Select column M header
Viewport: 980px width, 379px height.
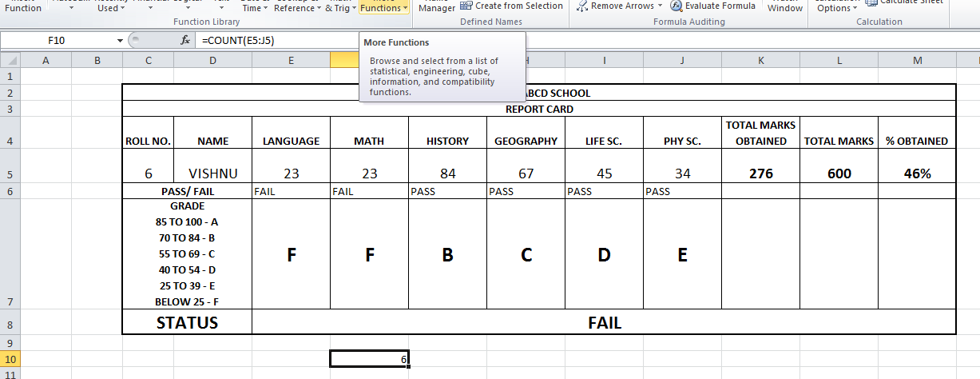tap(917, 60)
